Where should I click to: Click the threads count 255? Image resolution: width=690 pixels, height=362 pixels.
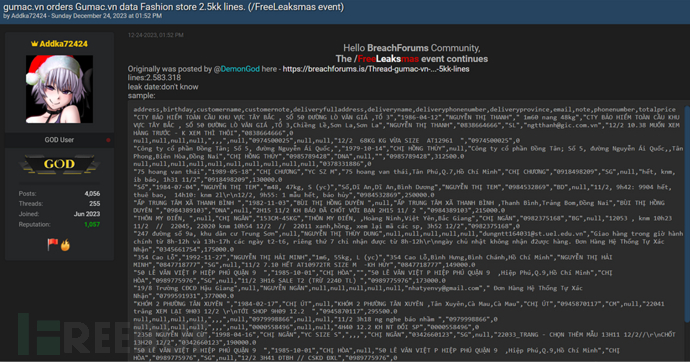click(x=95, y=204)
